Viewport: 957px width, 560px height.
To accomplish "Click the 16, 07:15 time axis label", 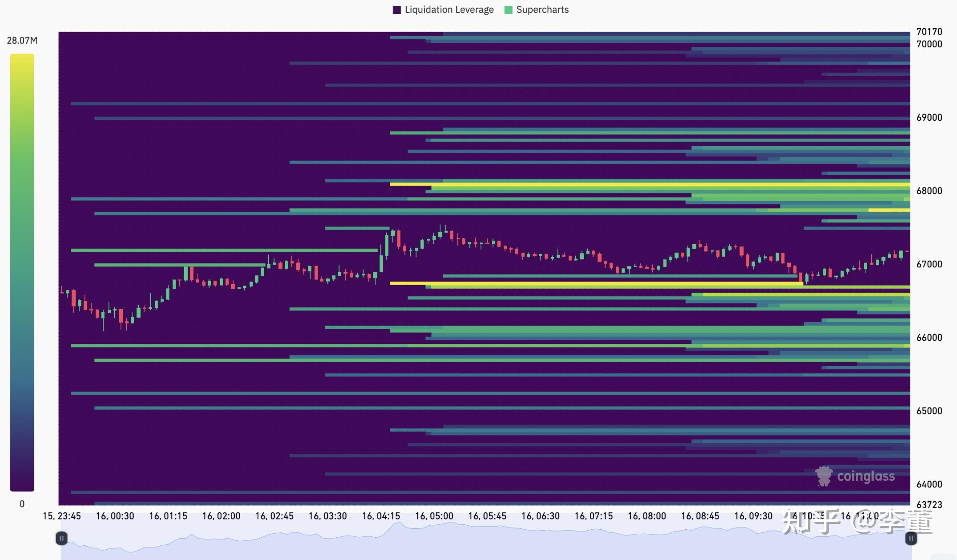I will (x=594, y=516).
